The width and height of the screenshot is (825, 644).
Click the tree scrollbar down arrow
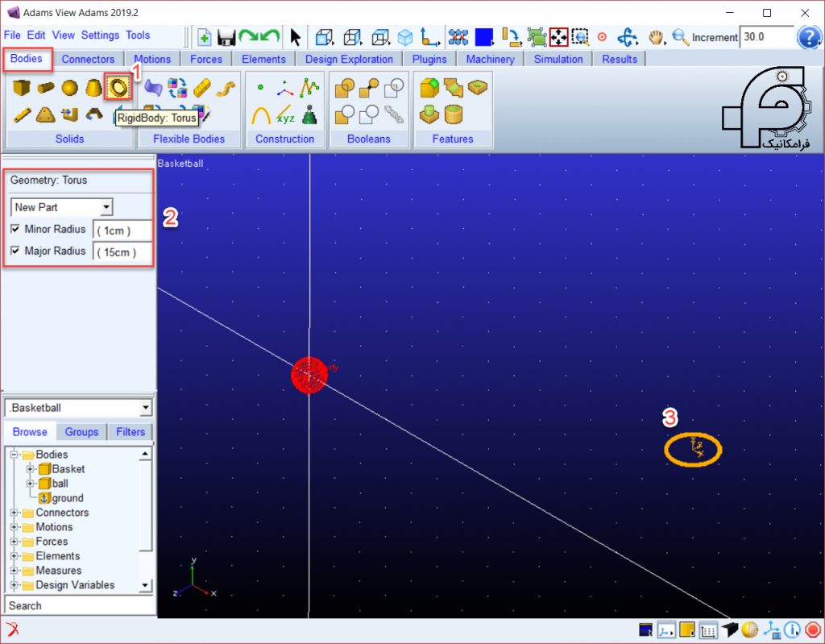[x=145, y=585]
